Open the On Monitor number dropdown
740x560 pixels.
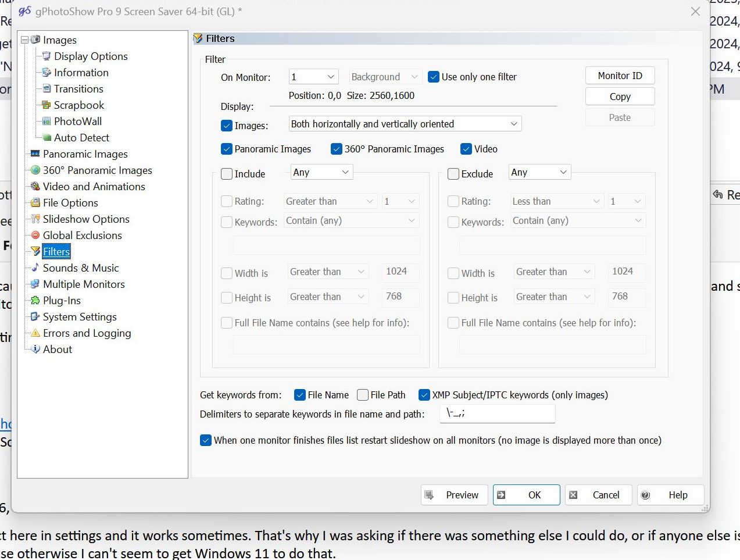coord(314,77)
